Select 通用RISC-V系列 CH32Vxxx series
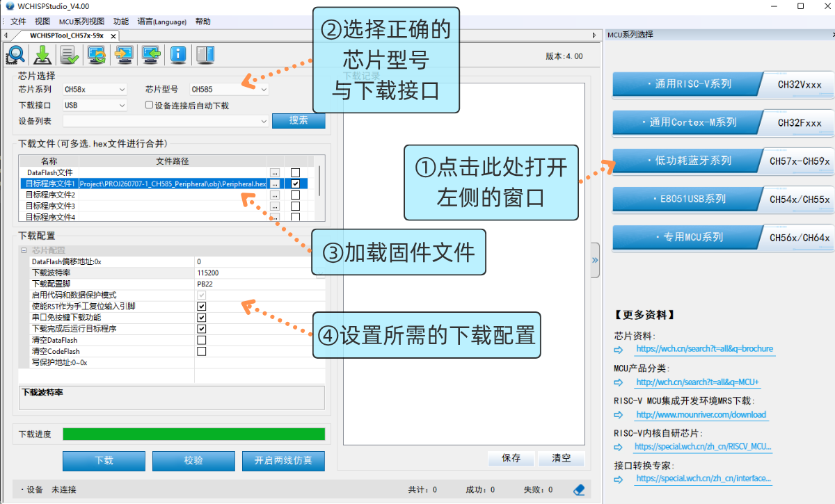 coord(722,84)
